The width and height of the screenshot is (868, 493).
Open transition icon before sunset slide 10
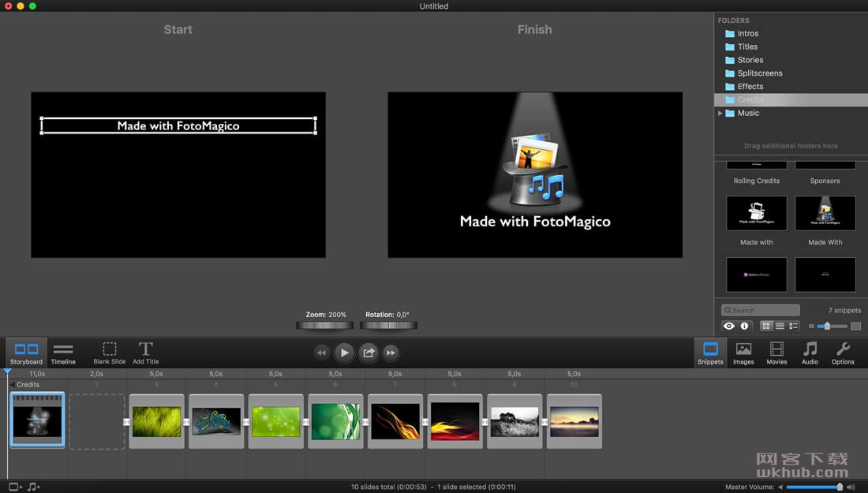coord(544,422)
